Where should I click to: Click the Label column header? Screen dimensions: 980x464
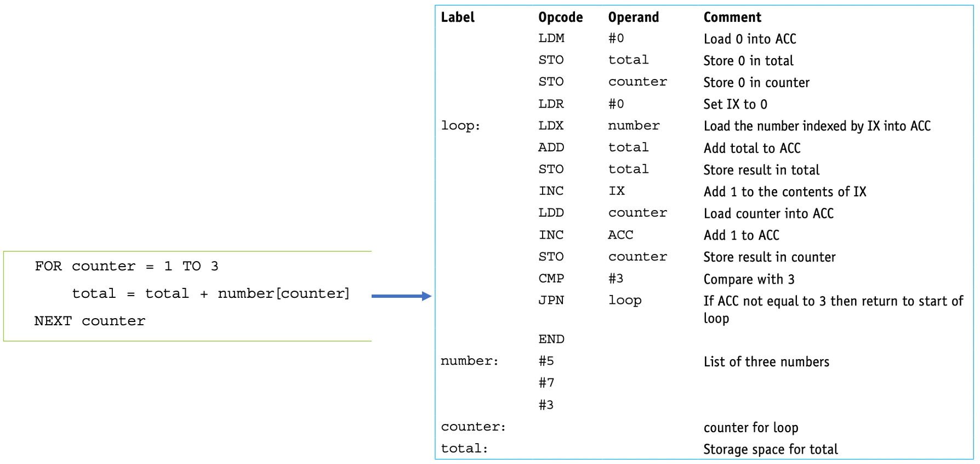[458, 17]
